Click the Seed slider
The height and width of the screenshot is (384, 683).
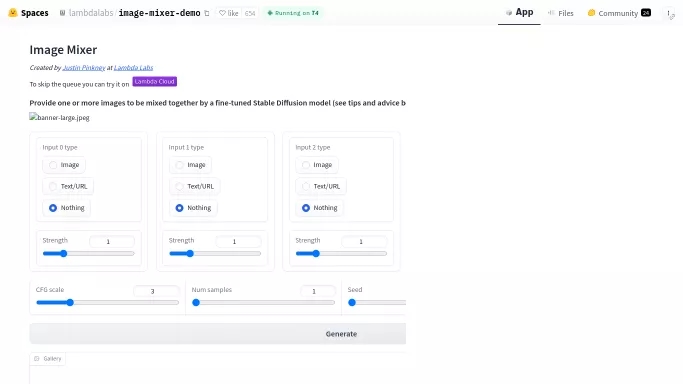click(377, 303)
